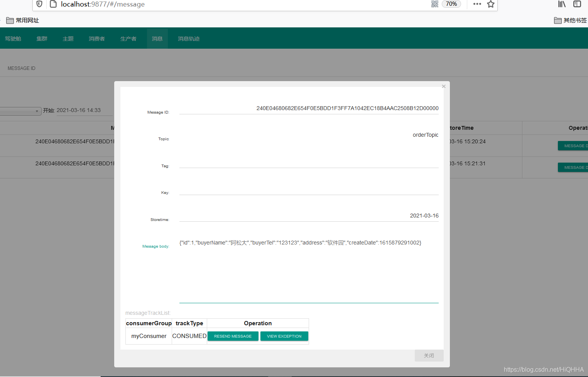The height and width of the screenshot is (377, 588).
Task: Toggle the browser sidebar icon
Action: [x=577, y=4]
